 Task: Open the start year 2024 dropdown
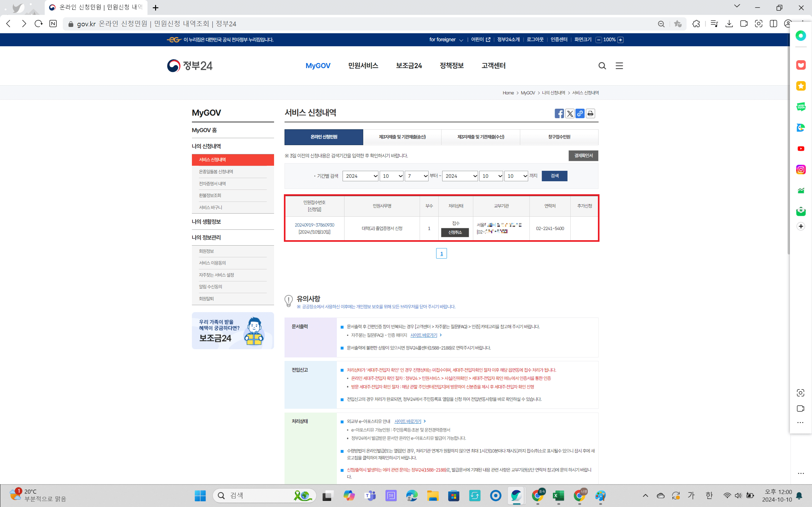tap(360, 176)
